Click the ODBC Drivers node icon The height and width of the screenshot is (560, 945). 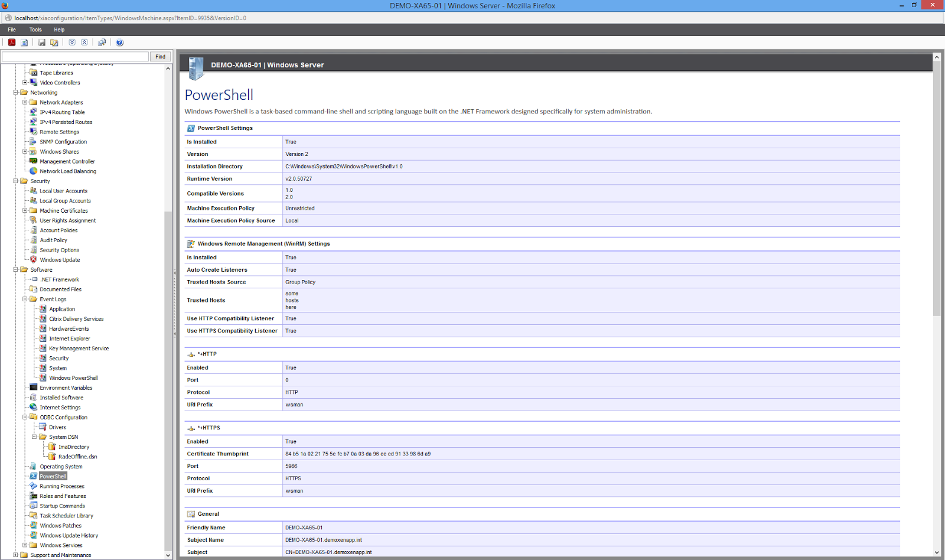tap(43, 427)
